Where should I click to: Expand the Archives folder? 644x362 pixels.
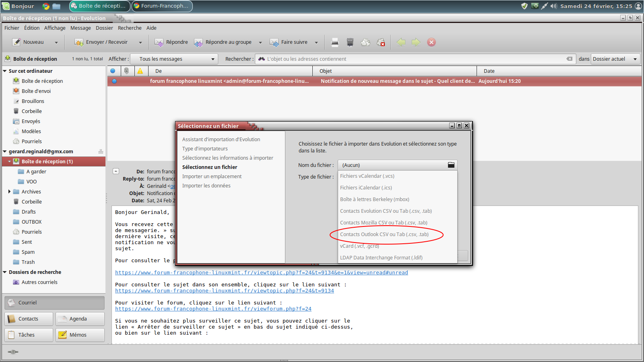(x=9, y=191)
